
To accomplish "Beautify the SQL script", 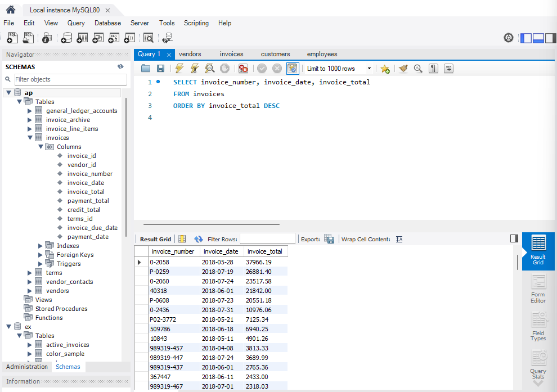I will tap(403, 68).
